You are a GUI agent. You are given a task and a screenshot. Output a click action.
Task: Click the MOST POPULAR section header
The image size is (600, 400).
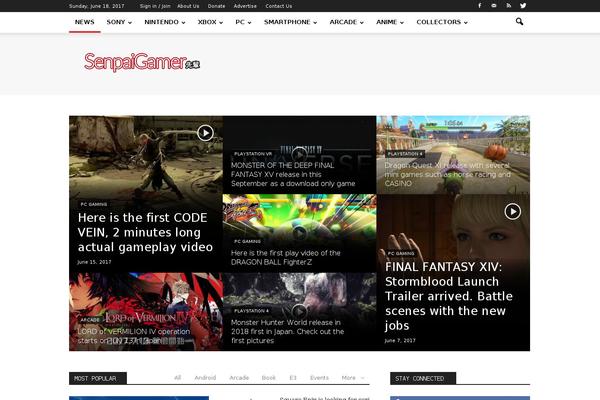tap(98, 378)
